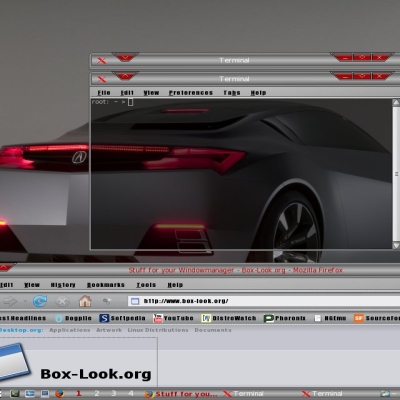Click the Documents link on the webpage
Screen dimensions: 400x400
coord(213,330)
